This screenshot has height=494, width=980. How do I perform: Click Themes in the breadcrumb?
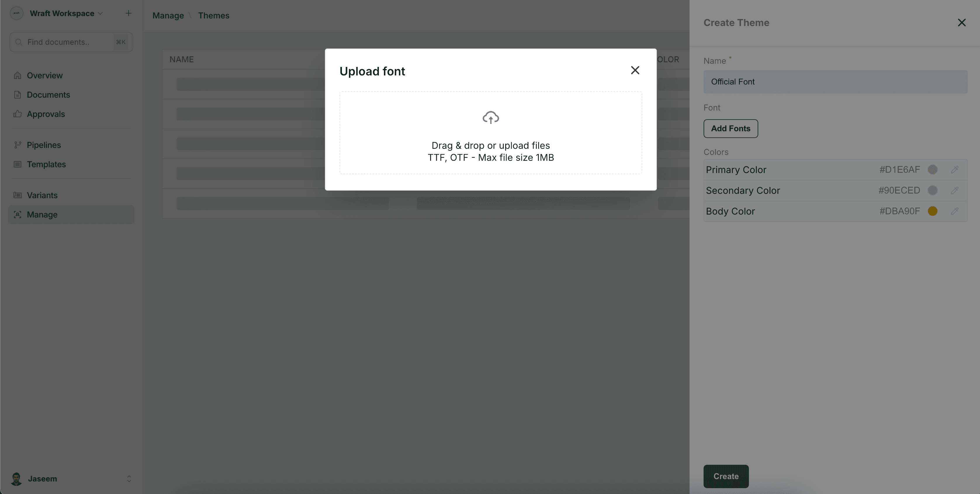(213, 15)
